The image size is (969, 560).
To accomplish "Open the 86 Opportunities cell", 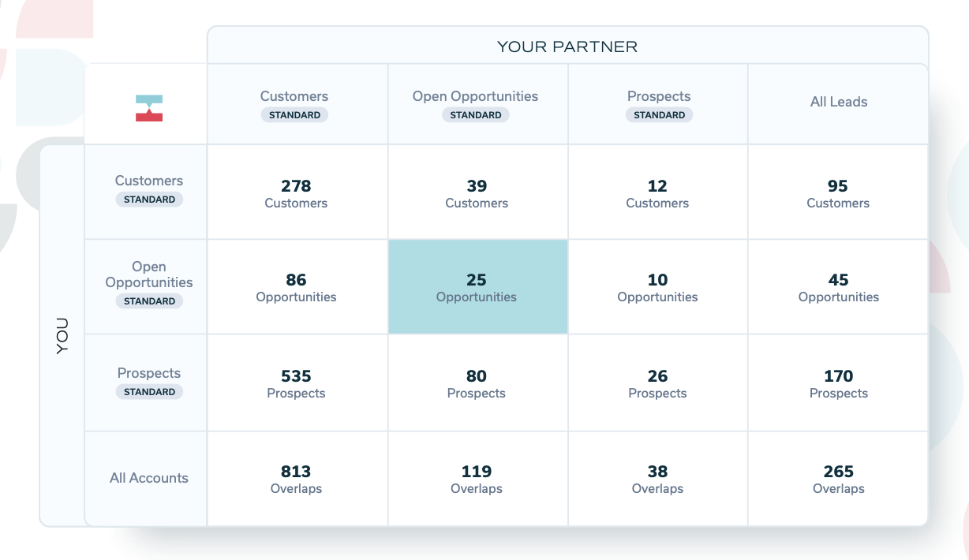I will tap(296, 287).
